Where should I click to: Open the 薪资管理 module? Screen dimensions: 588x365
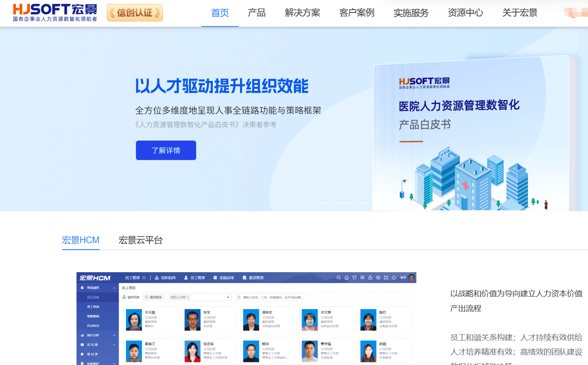253,278
